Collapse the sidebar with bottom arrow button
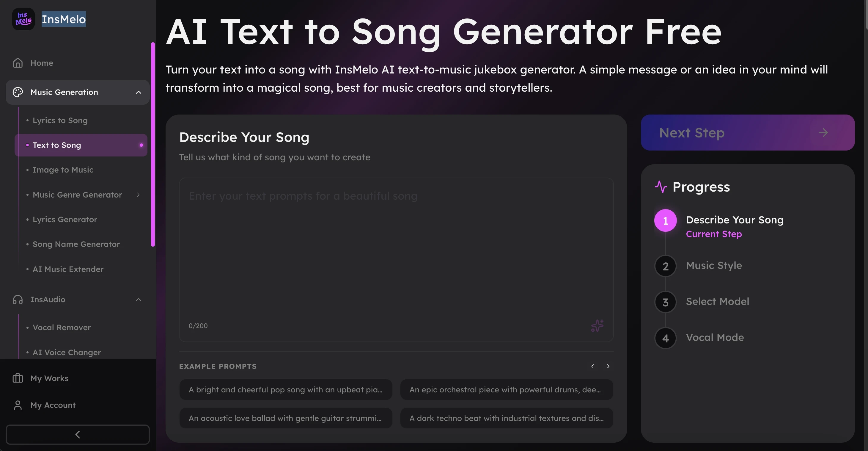The image size is (868, 451). click(78, 434)
